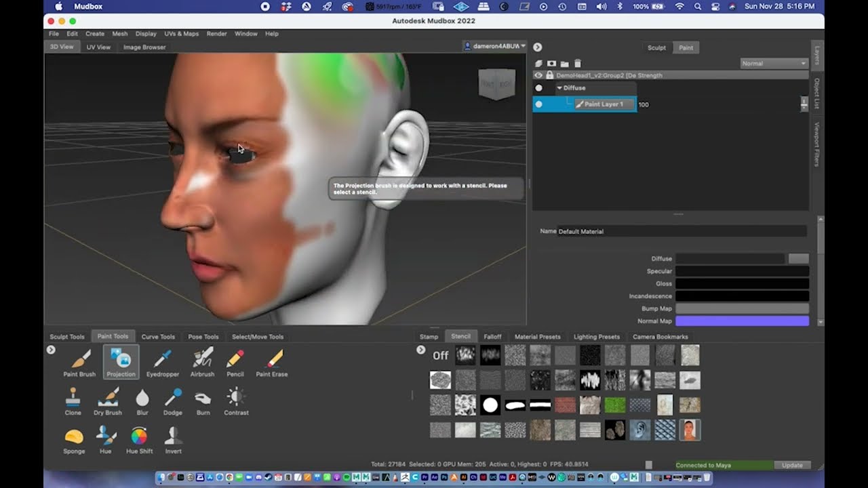Toggle visibility circle of Diffuse channel
This screenshot has width=868, height=488.
pos(538,88)
